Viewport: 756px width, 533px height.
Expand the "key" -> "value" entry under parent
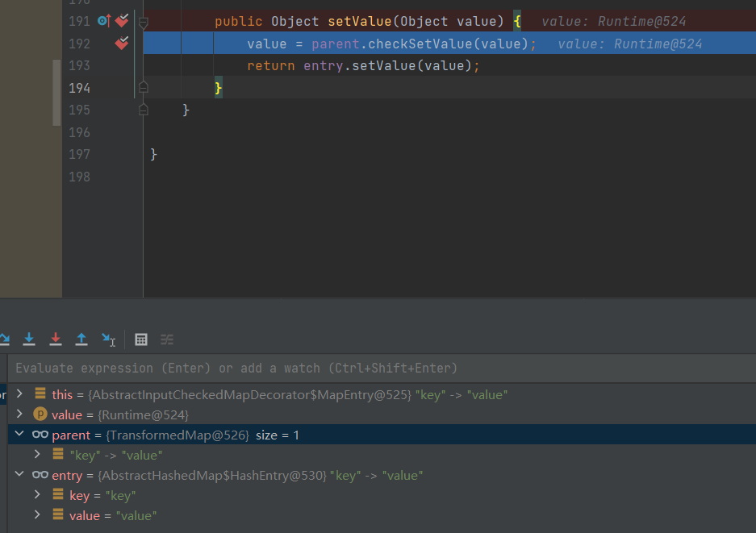click(37, 454)
